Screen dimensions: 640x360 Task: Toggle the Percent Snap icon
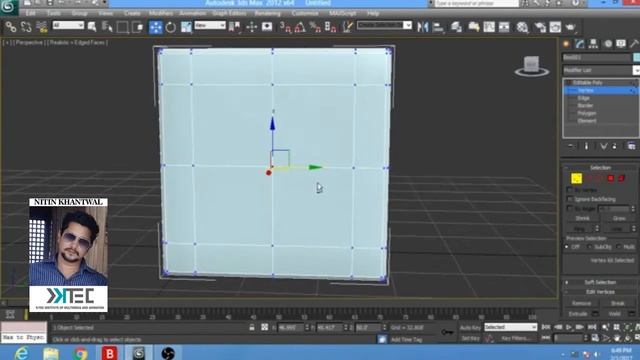pos(315,27)
